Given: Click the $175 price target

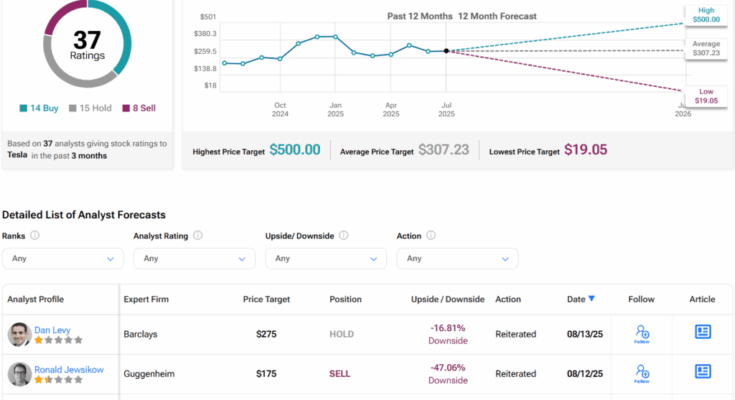Looking at the screenshot, I should pos(266,374).
